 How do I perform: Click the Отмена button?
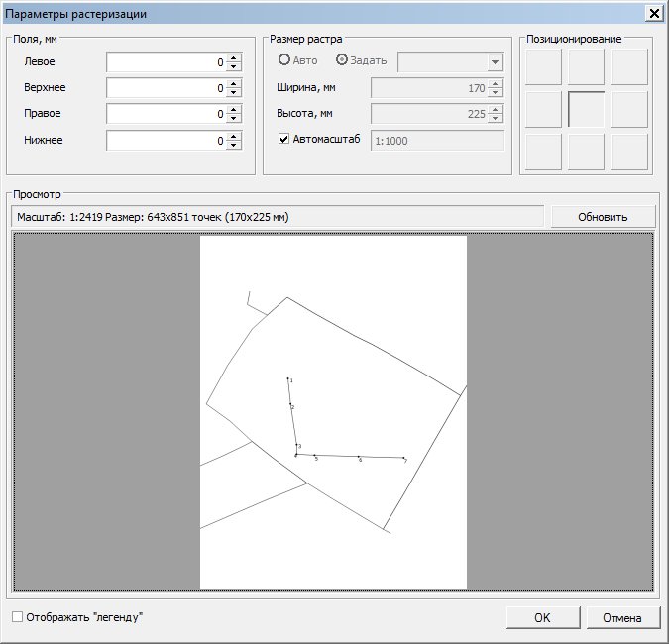tap(622, 617)
